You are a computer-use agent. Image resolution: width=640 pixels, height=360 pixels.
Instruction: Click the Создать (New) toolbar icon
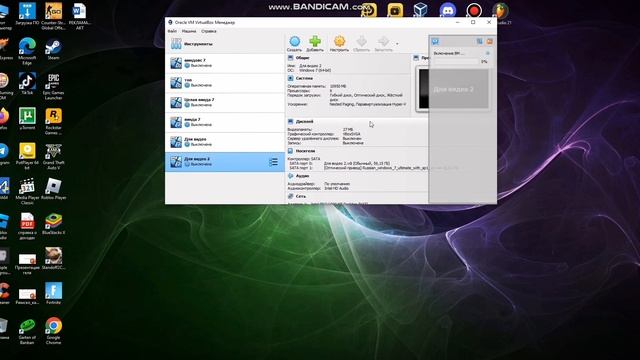[x=294, y=42]
